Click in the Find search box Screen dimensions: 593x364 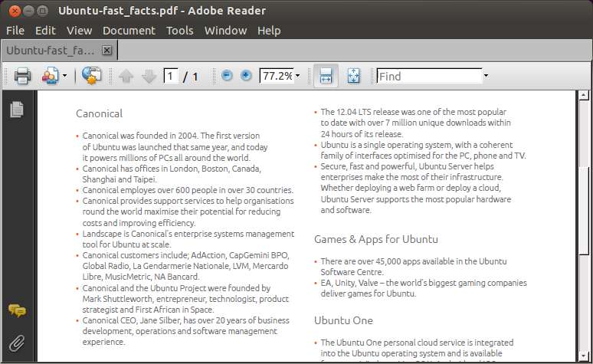point(429,76)
